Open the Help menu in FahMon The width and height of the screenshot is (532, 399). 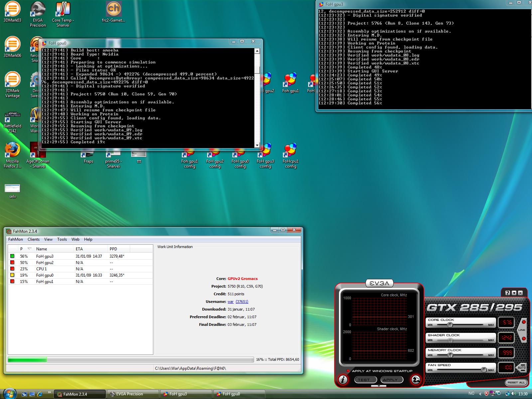pyautogui.click(x=88, y=239)
